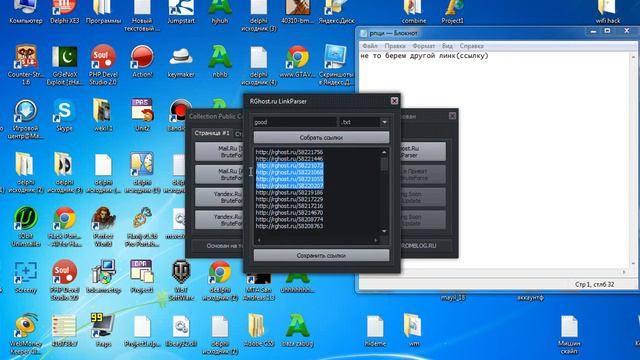Viewport: 640px width, 360px height.
Task: Select the Counter-Strike 1.6 shortcut
Action: pyautogui.click(x=25, y=64)
